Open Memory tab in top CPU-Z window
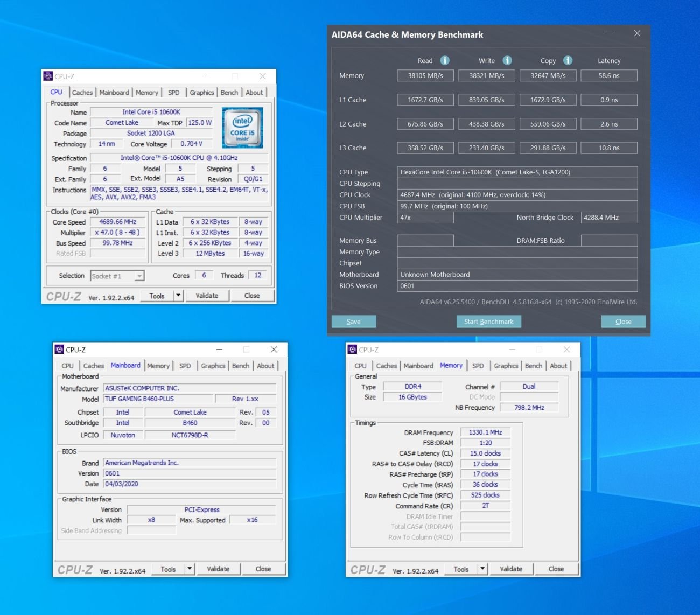 [x=147, y=93]
